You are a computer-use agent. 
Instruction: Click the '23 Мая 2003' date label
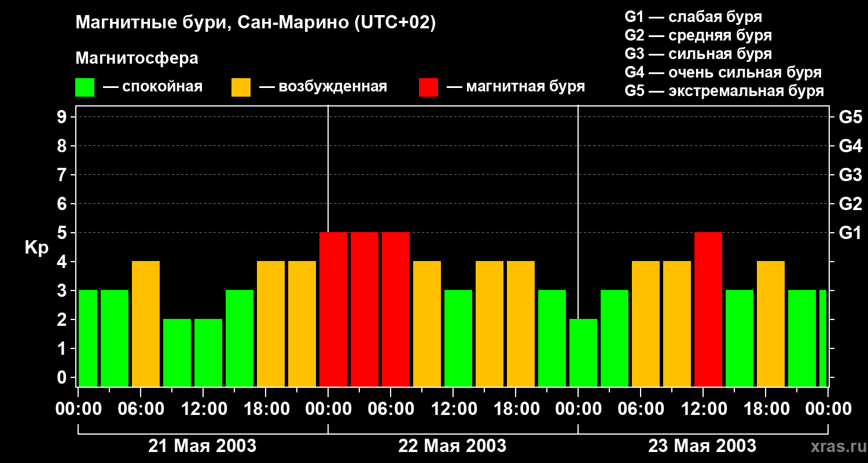[702, 446]
